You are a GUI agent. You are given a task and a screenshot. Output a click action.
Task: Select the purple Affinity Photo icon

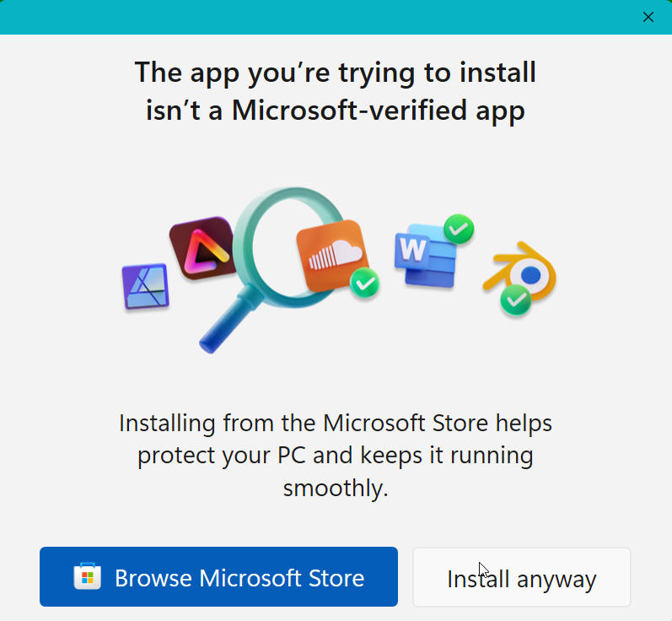coord(146,286)
